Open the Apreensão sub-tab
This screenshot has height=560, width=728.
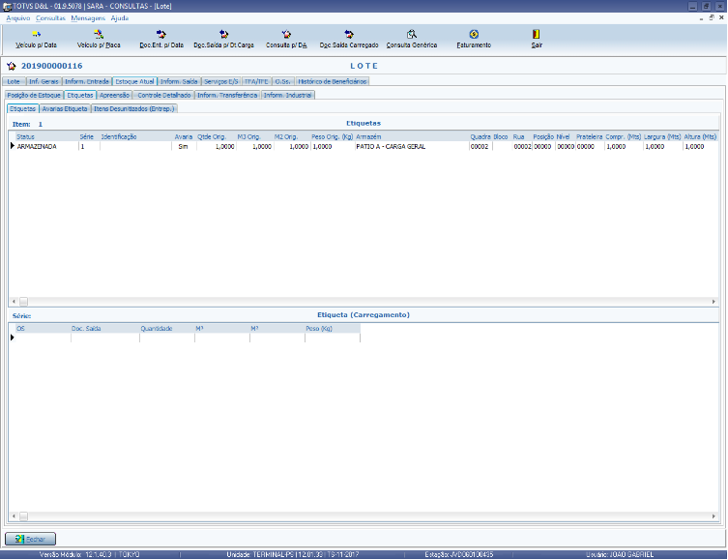(x=115, y=95)
